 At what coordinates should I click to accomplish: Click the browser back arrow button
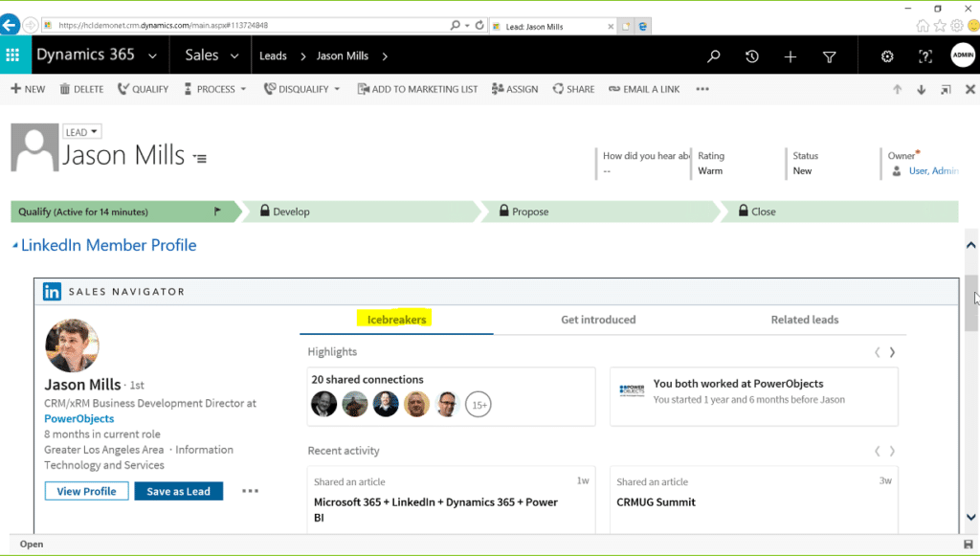(x=10, y=25)
